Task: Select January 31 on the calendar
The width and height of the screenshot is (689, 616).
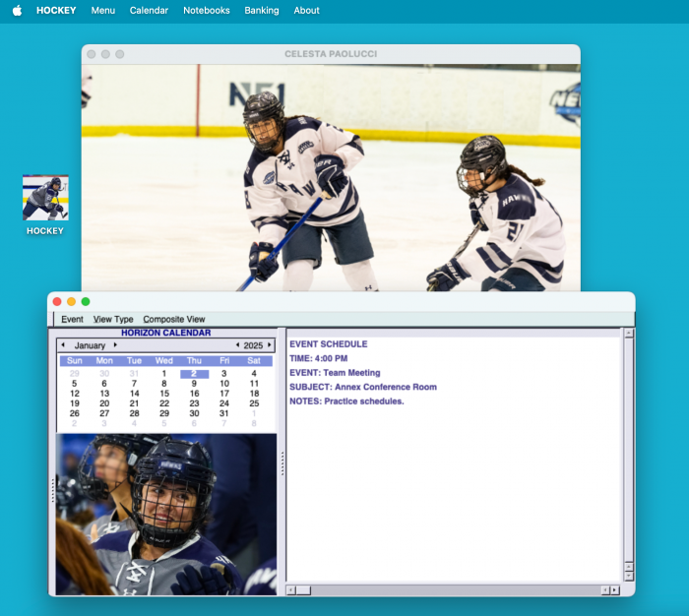Action: coord(224,413)
